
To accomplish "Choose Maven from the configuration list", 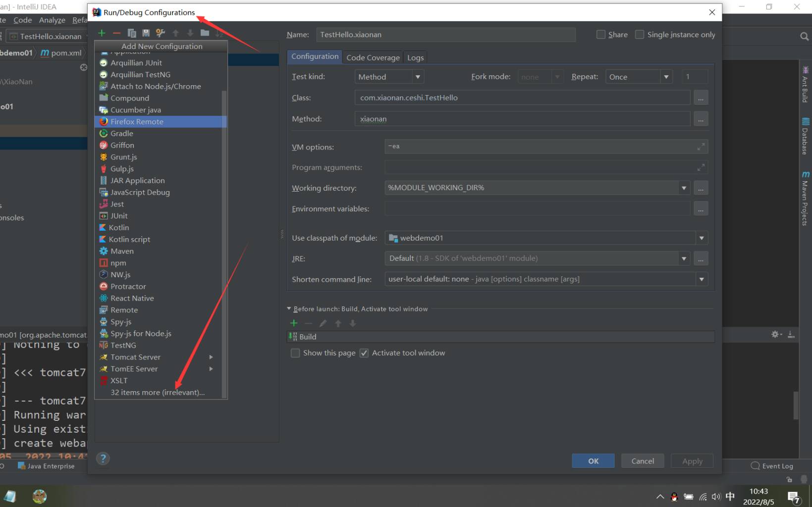I will click(161, 251).
